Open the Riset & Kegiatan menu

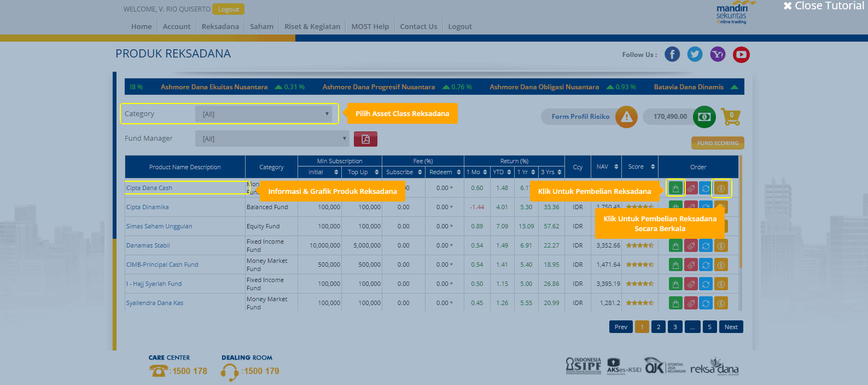(312, 26)
